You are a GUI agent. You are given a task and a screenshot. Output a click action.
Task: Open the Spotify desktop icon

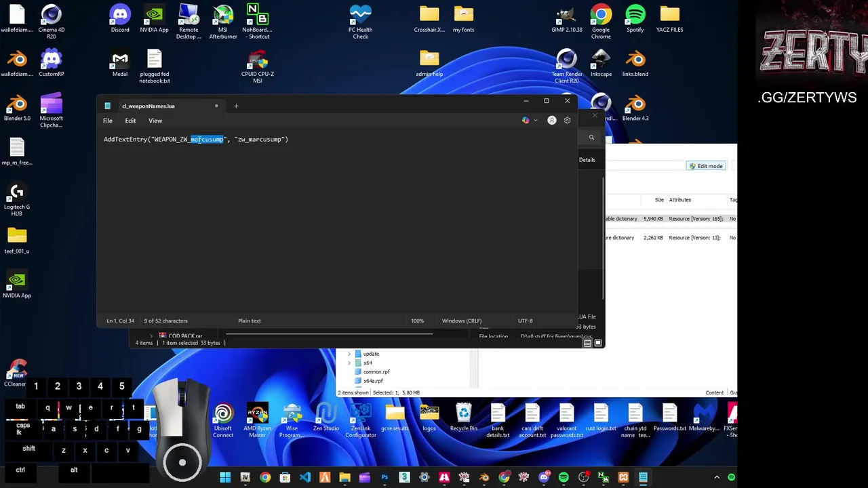[635, 19]
